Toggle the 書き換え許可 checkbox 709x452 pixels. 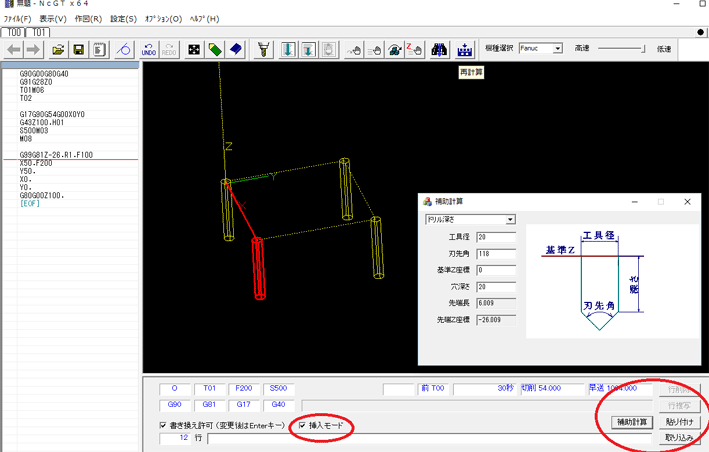coord(164,426)
